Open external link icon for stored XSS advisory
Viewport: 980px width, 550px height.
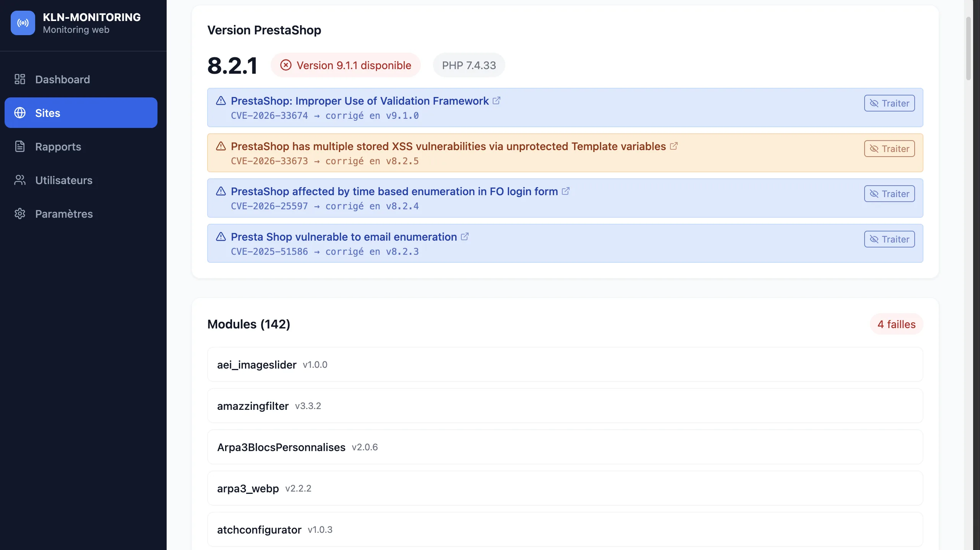[x=674, y=146]
